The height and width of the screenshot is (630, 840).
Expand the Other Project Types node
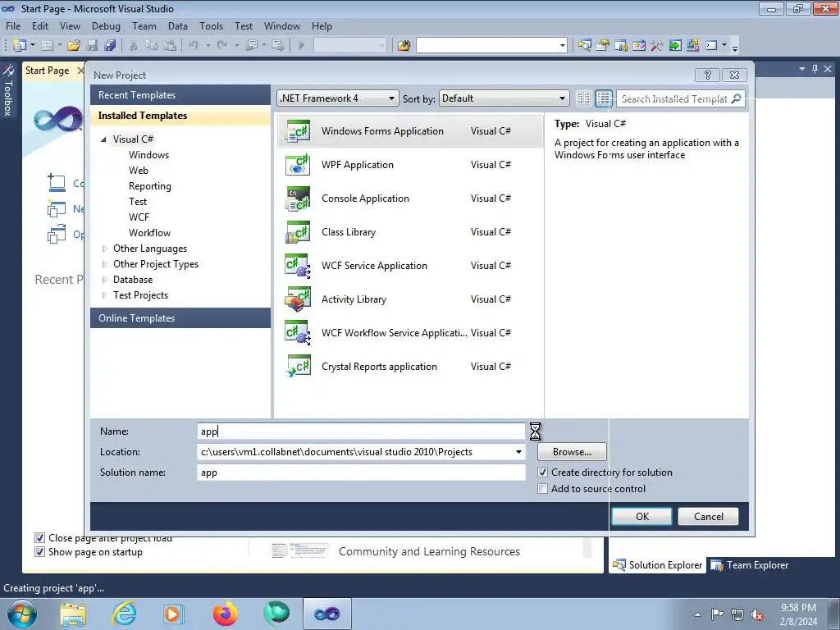[104, 264]
